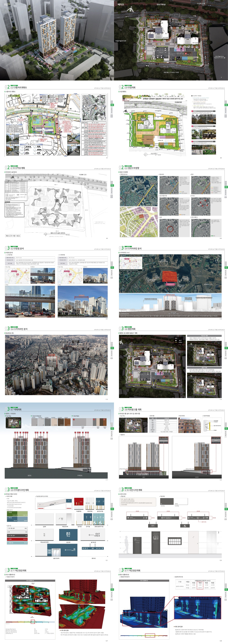The image size is (228, 644).
Task: Click the 2.9 조경계획 section heading
Action: (130, 88)
